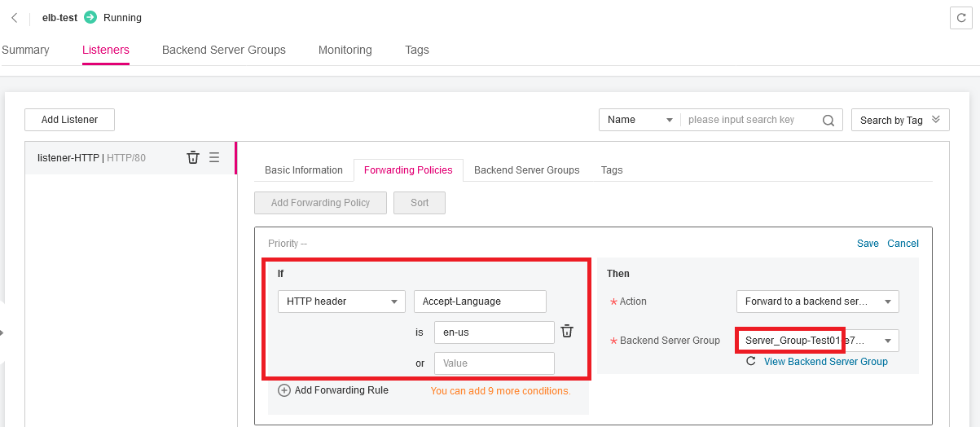
Task: Click the View Backend Server Group link
Action: tap(825, 361)
